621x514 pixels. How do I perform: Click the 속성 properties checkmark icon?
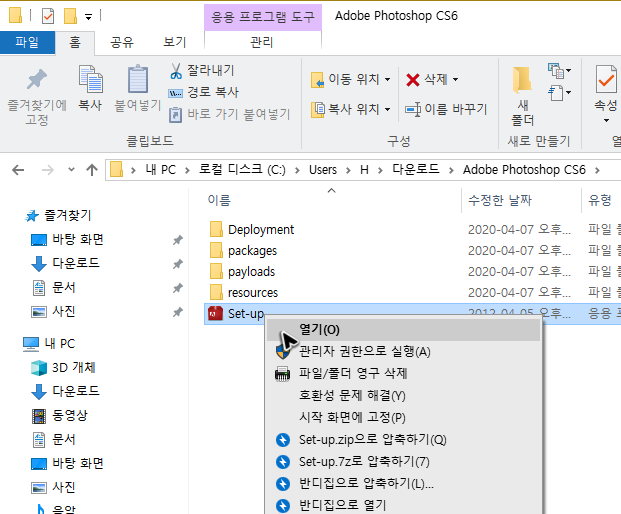click(606, 80)
